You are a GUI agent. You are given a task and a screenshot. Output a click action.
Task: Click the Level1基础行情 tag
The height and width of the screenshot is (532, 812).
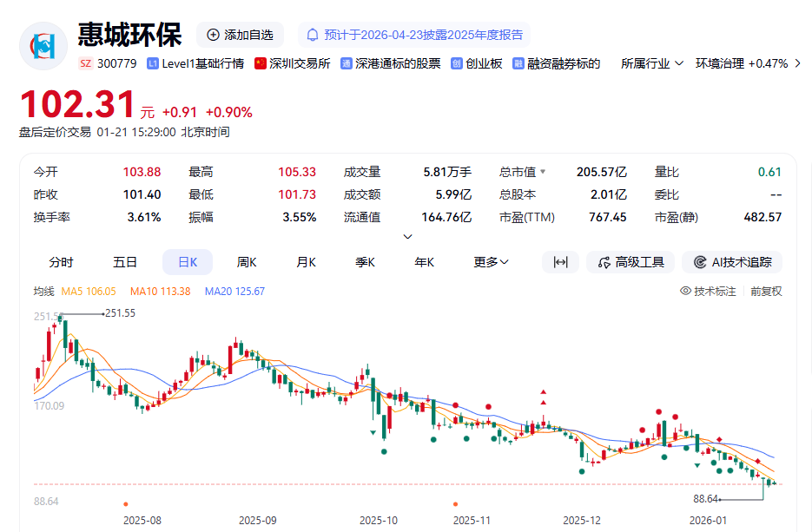coord(195,63)
